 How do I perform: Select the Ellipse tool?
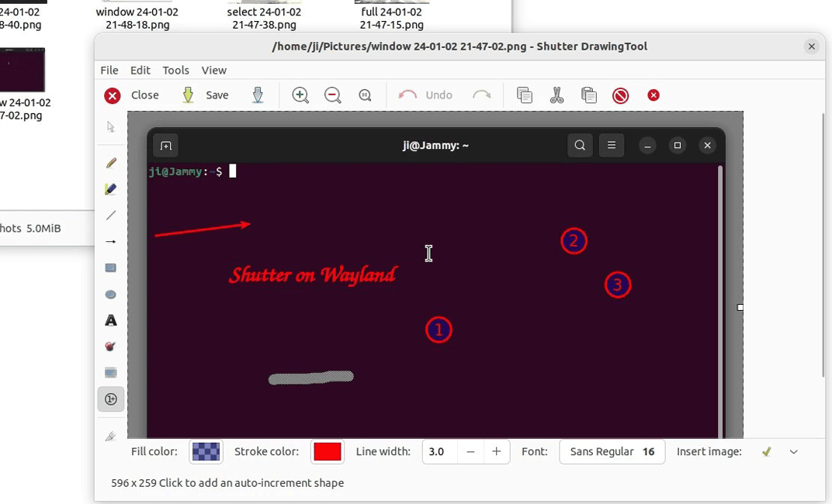[110, 294]
